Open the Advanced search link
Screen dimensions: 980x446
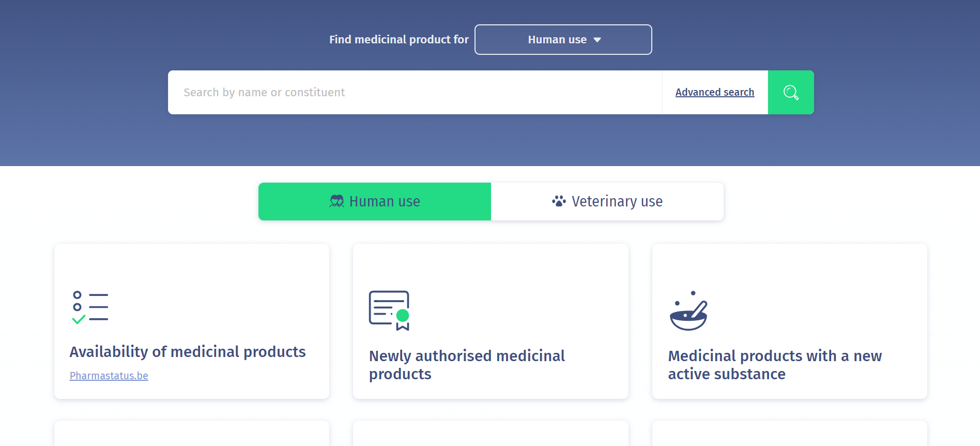coord(714,92)
